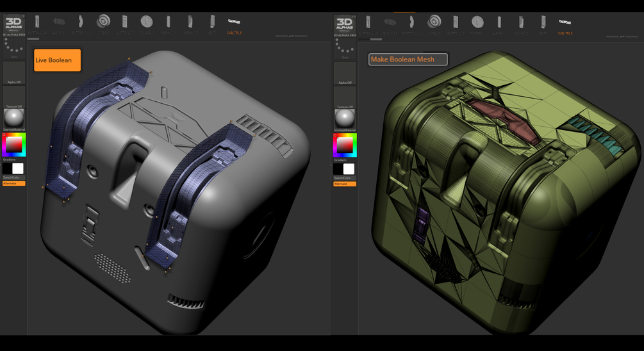Click the Make Boolean Mesh button
Viewport: 644px width, 351px height.
408,59
